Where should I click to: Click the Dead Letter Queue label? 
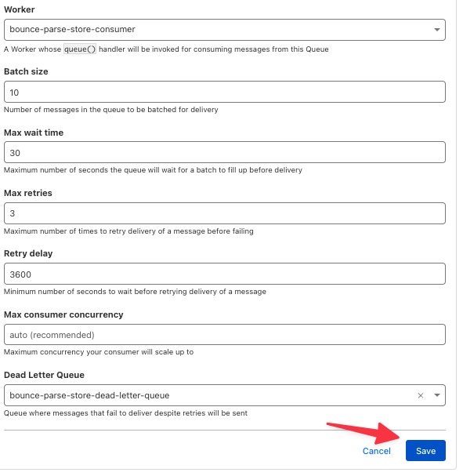pyautogui.click(x=44, y=375)
